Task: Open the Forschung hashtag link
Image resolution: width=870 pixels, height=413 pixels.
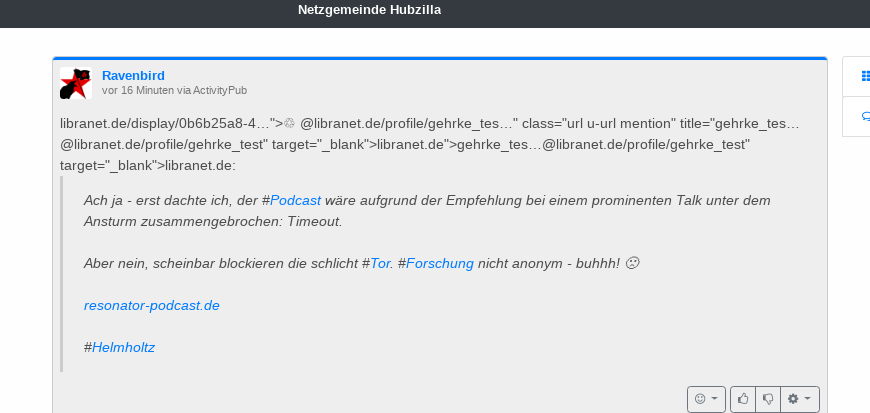Action: tap(439, 263)
